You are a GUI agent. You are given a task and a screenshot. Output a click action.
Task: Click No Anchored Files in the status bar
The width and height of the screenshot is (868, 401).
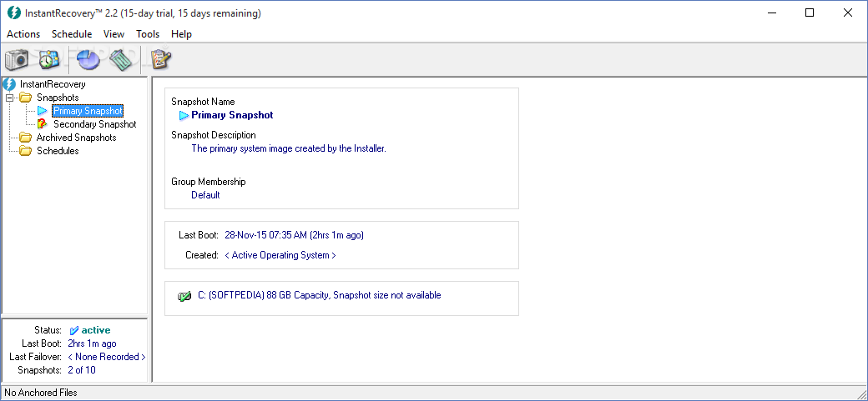(x=41, y=393)
